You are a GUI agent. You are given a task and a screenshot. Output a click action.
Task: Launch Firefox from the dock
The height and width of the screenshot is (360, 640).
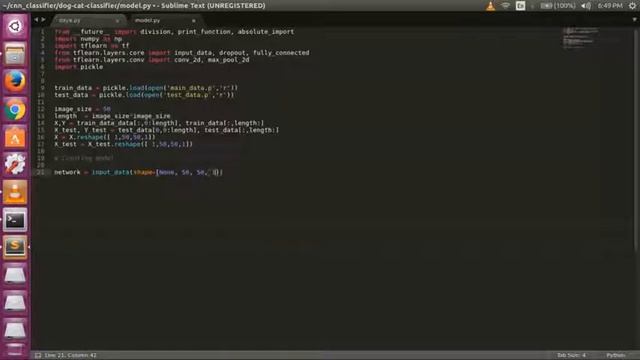pyautogui.click(x=15, y=82)
